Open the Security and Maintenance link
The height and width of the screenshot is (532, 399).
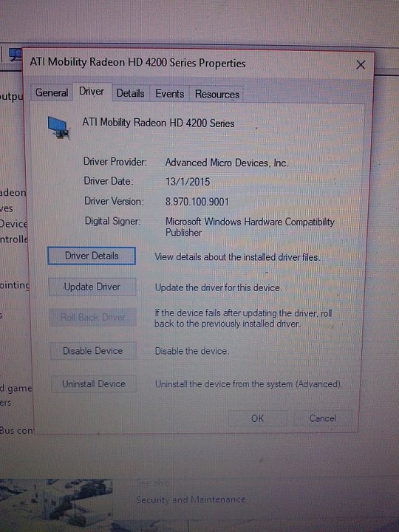tap(191, 499)
